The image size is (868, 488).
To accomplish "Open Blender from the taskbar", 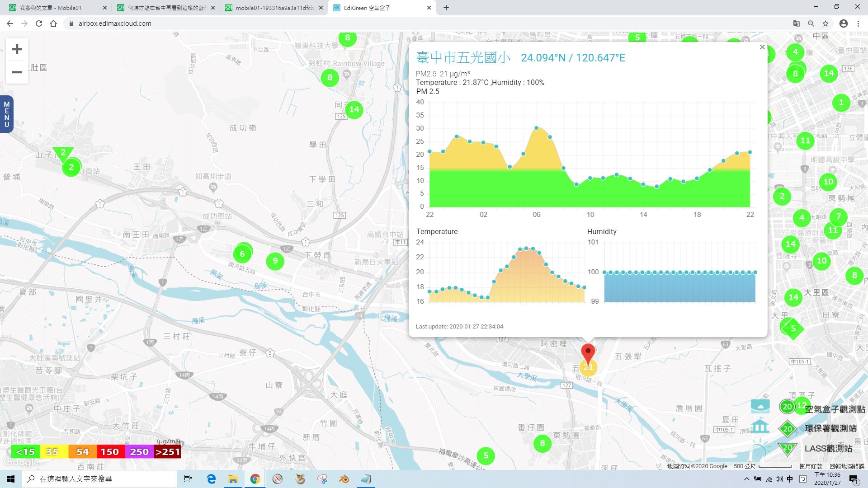I will coord(344,479).
